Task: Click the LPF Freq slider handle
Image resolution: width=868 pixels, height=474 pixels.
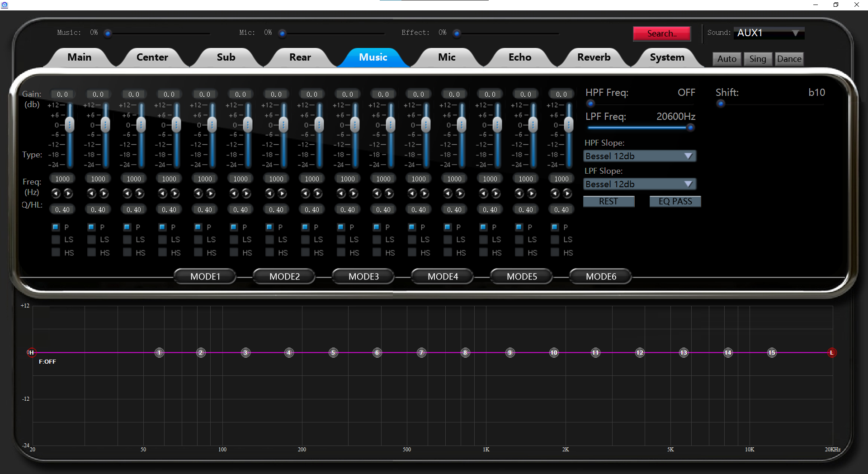Action: click(690, 128)
